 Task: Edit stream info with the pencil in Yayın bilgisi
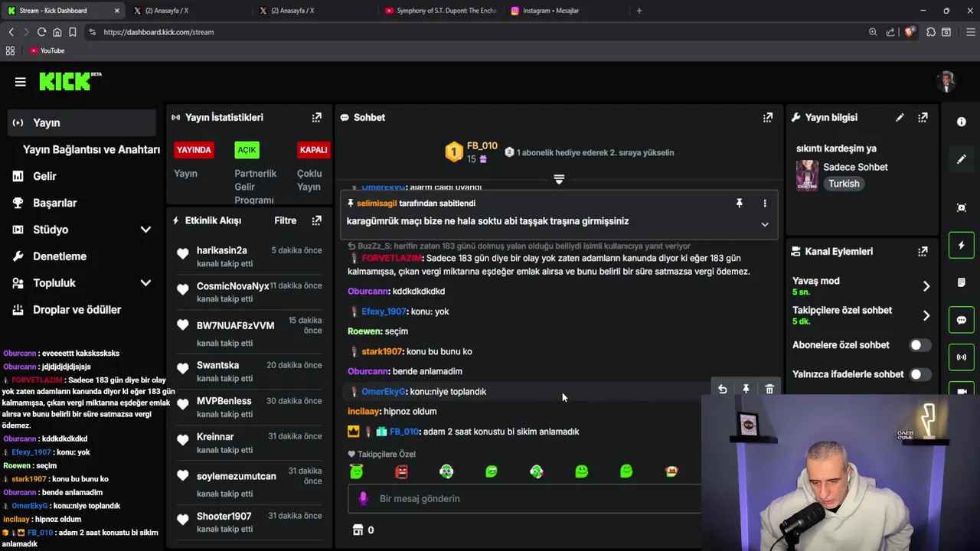click(900, 117)
